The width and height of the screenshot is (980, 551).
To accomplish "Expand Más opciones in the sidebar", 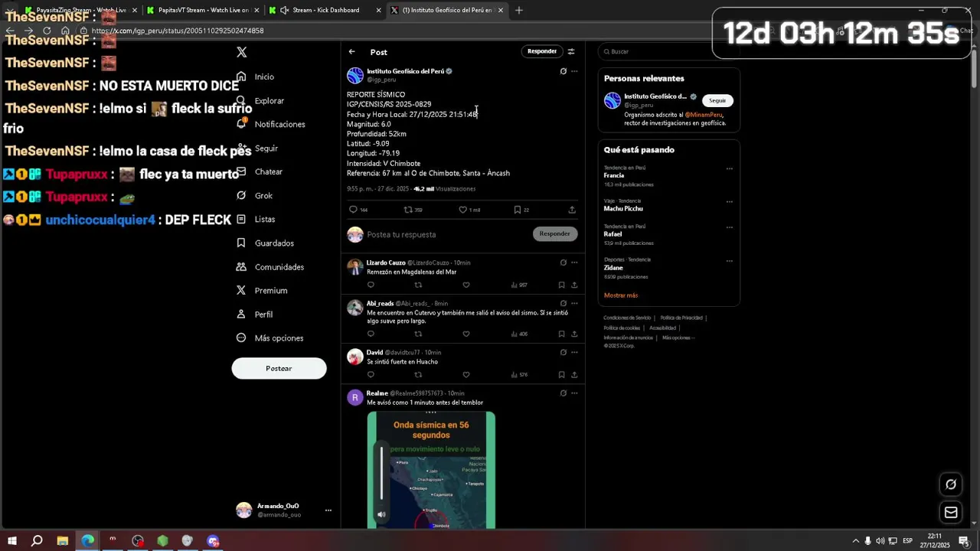I will click(279, 338).
